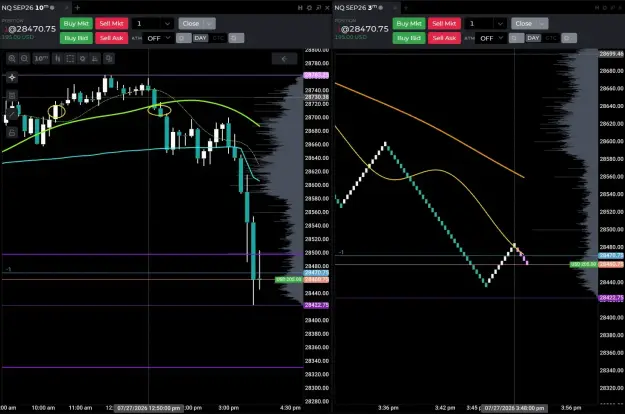Viewport: 625px width, 414px height.
Task: Click the link icon in left window header
Action: point(300,8)
